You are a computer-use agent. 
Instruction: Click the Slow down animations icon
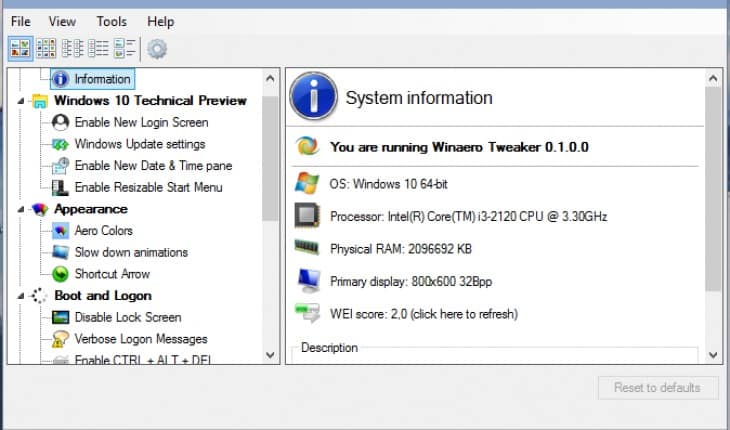61,252
